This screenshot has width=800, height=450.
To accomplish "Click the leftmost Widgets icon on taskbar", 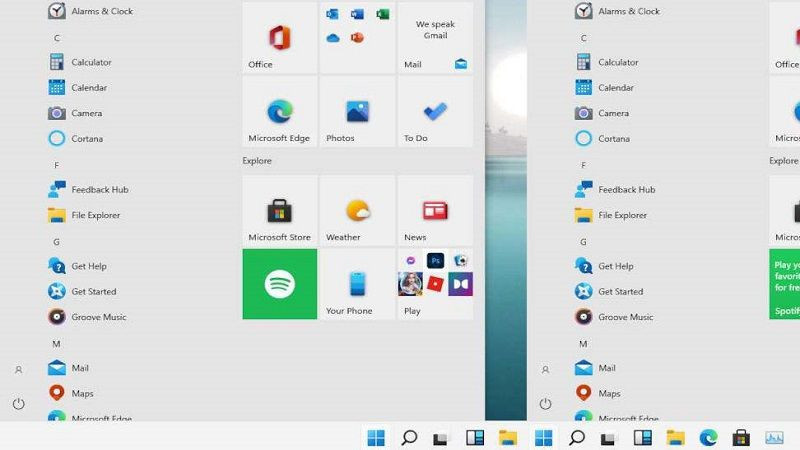I will [x=475, y=438].
